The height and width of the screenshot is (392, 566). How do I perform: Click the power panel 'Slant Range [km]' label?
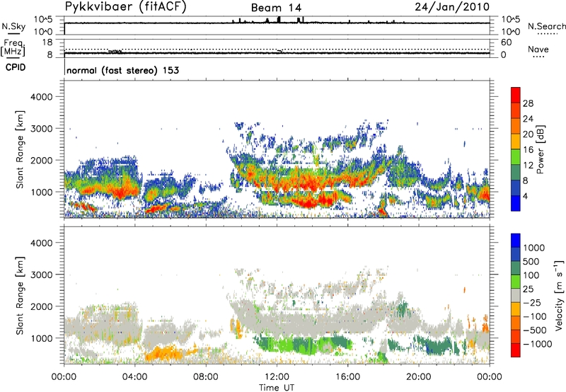click(x=20, y=149)
